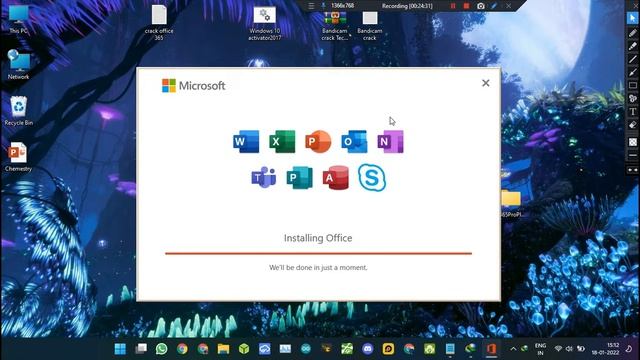The width and height of the screenshot is (640, 360).
Task: Open Arduino IDE from the taskbar
Action: 306,349
